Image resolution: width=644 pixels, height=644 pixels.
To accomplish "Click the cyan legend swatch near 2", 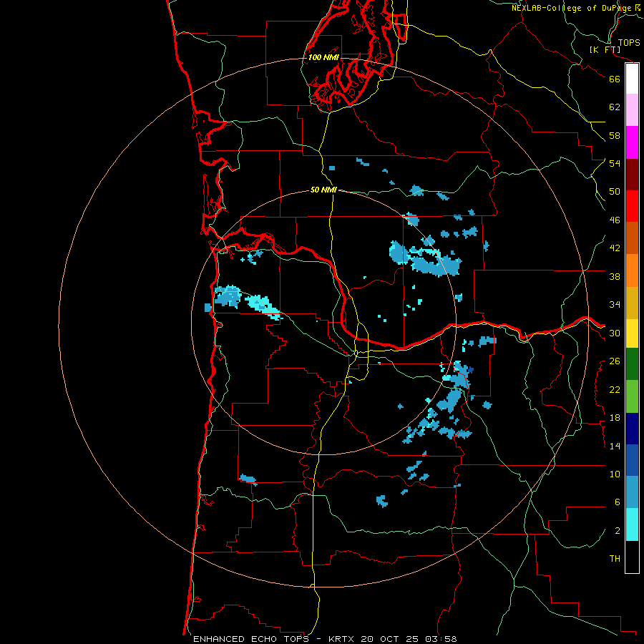I will (632, 525).
